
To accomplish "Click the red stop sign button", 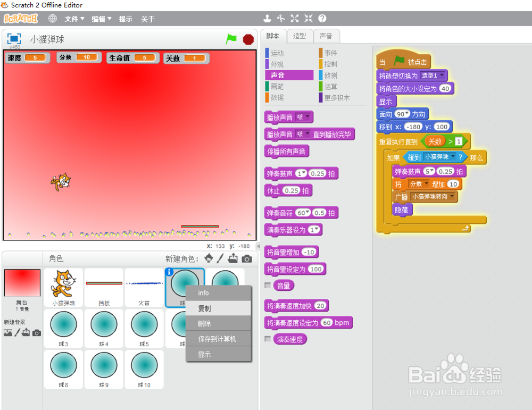I will coord(248,40).
